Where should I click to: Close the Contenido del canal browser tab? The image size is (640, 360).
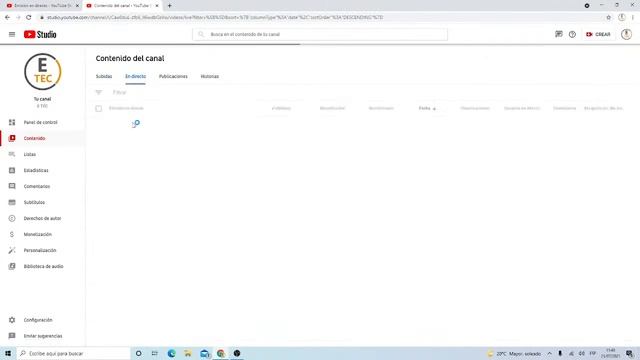[x=157, y=6]
